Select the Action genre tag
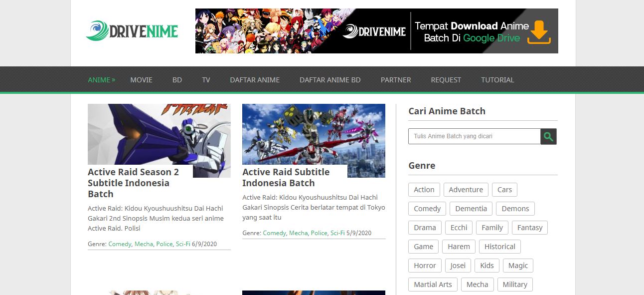The height and width of the screenshot is (295, 644). [424, 190]
